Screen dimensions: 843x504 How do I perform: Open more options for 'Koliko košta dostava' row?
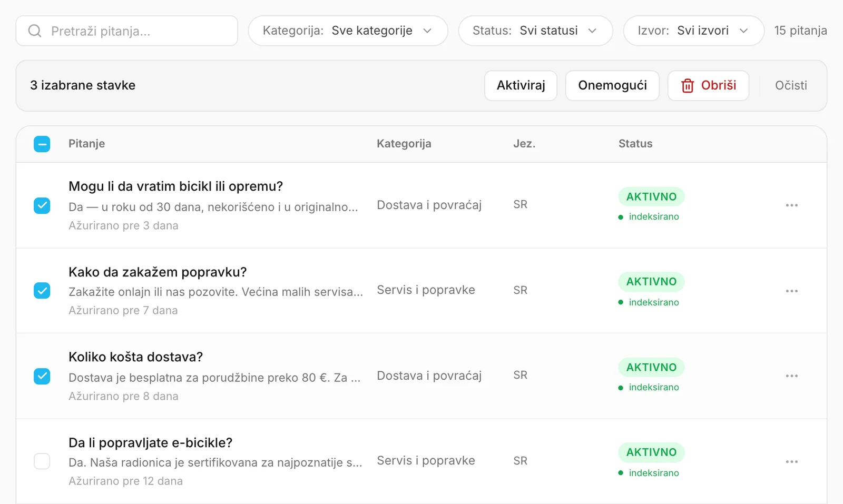[791, 376]
